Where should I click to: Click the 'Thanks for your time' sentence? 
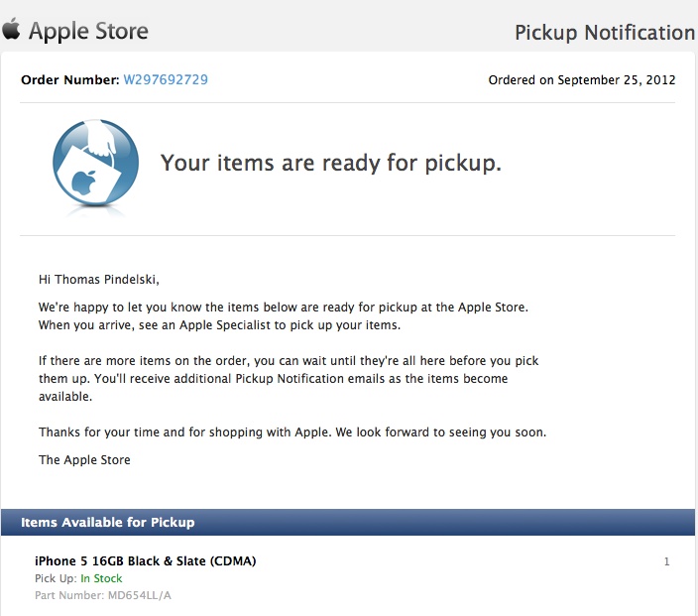point(292,432)
